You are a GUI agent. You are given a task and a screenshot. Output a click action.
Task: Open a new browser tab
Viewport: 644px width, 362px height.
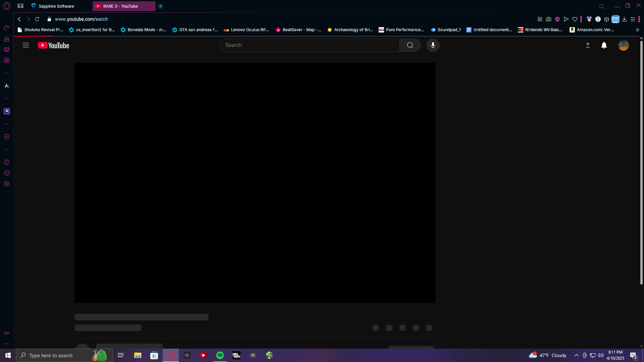[160, 6]
